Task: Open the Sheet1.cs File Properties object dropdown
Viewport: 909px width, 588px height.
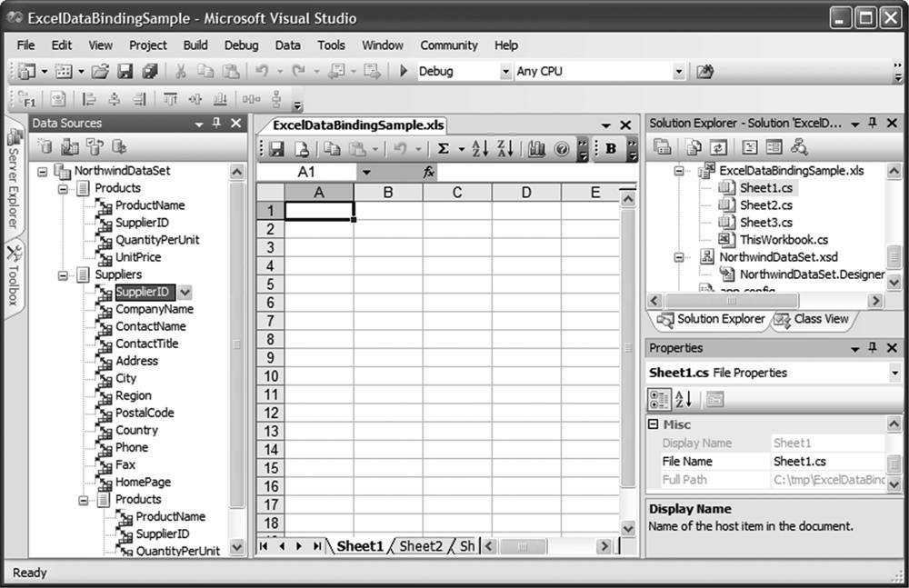Action: [895, 373]
